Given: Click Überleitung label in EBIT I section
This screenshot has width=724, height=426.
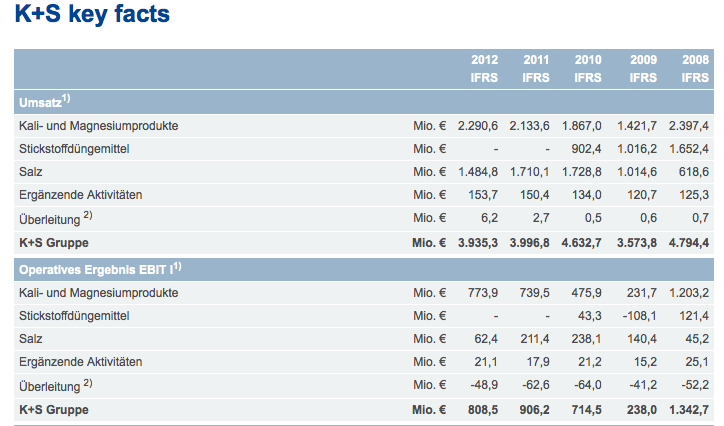Looking at the screenshot, I should (55, 385).
